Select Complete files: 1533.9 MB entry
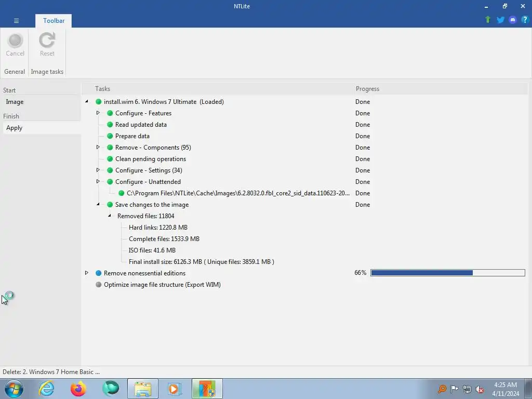Viewport: 532px width, 399px height. coord(164,239)
